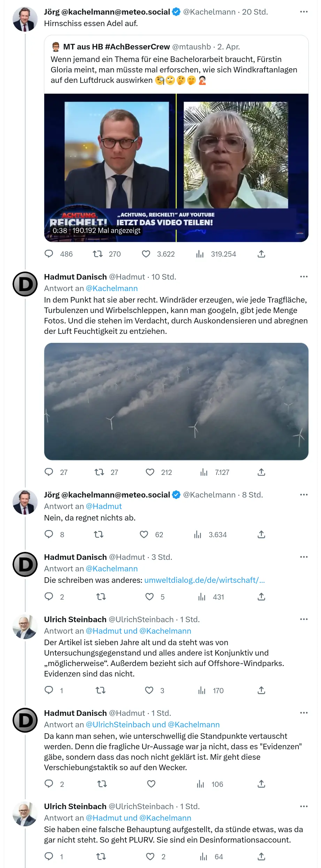Open the umweltdialog.de article link

tap(205, 580)
